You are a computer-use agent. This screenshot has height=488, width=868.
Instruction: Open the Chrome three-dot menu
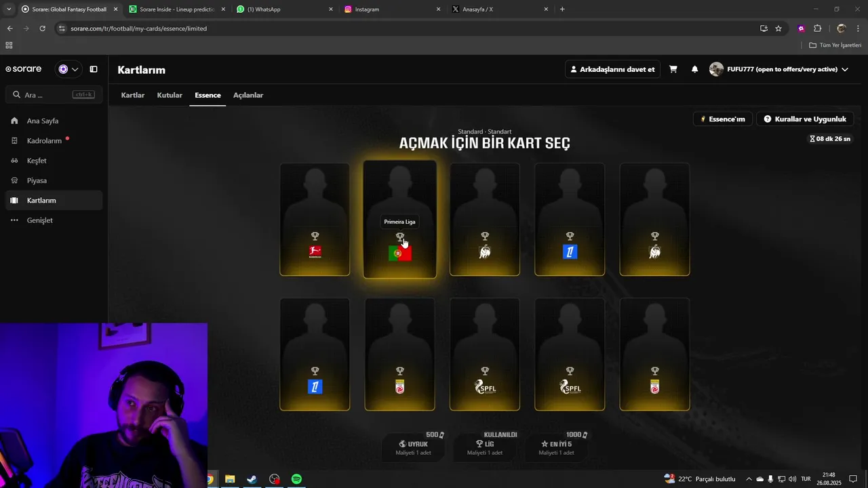click(858, 28)
